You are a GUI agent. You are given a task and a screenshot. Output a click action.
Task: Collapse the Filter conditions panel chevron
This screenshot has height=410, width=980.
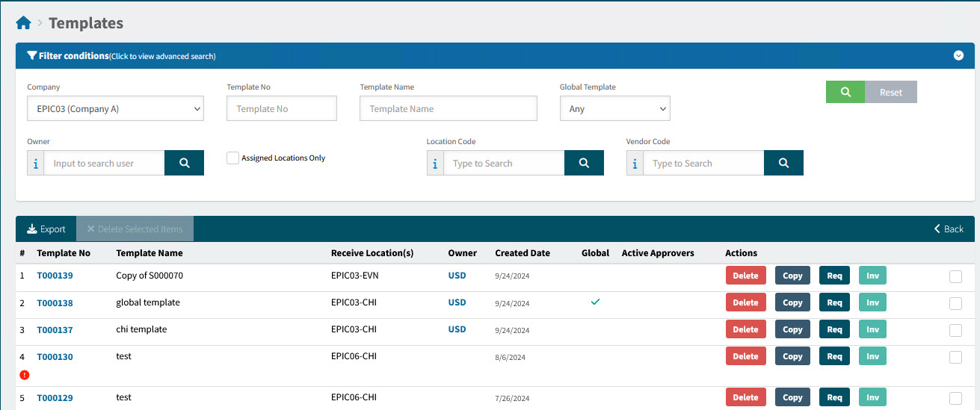point(958,55)
